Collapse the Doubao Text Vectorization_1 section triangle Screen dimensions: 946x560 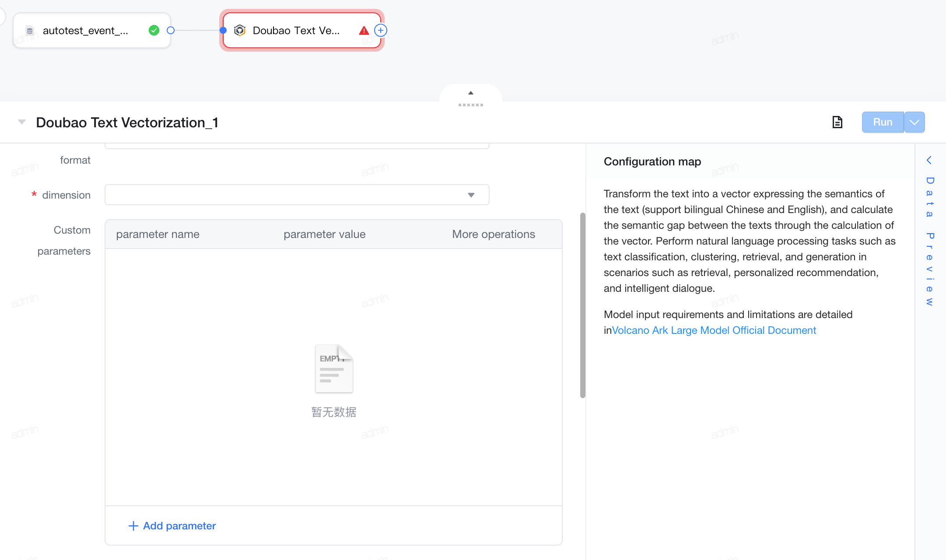21,122
